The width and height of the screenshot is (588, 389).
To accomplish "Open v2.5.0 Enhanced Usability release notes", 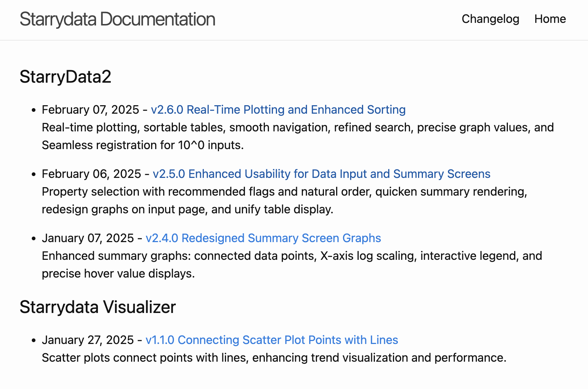I will tap(321, 174).
